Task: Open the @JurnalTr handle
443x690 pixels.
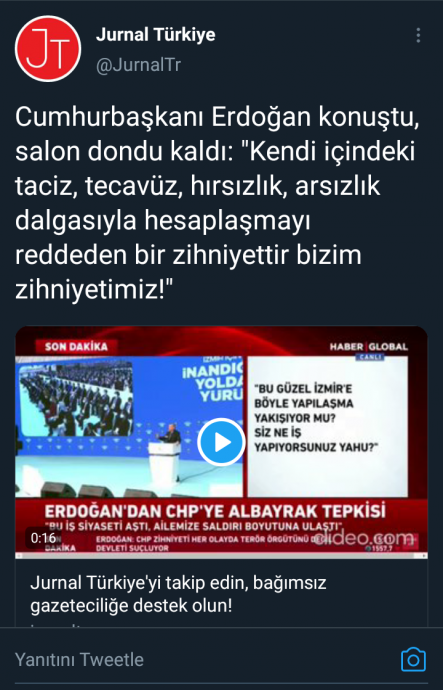Action: pos(138,65)
